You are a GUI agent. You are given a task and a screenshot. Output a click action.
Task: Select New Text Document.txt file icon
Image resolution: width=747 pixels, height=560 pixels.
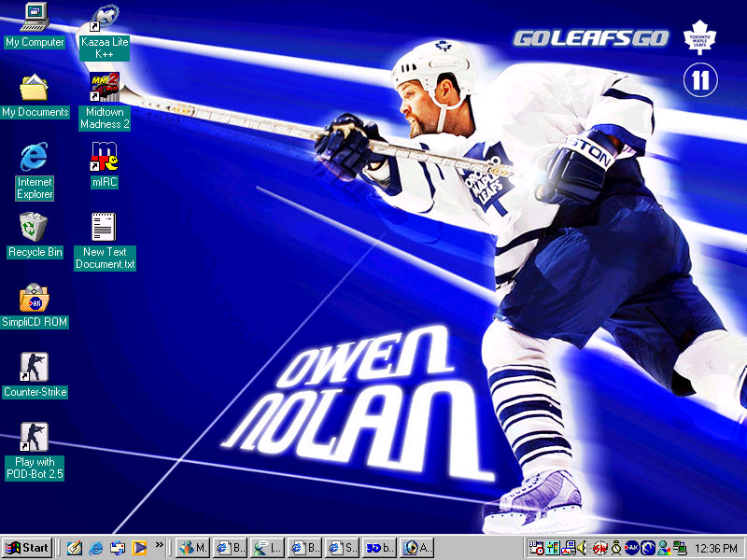pyautogui.click(x=104, y=228)
